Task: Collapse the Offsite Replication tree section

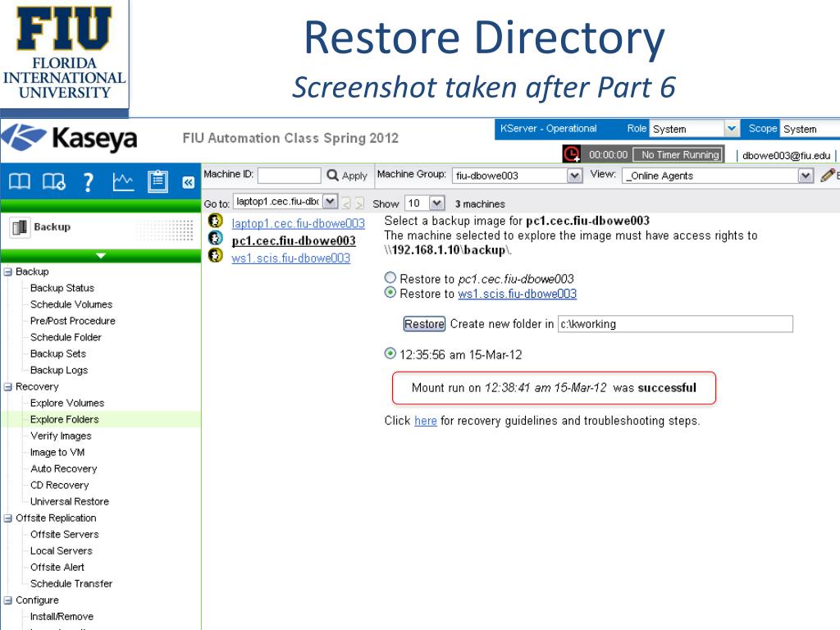Action: [7, 518]
